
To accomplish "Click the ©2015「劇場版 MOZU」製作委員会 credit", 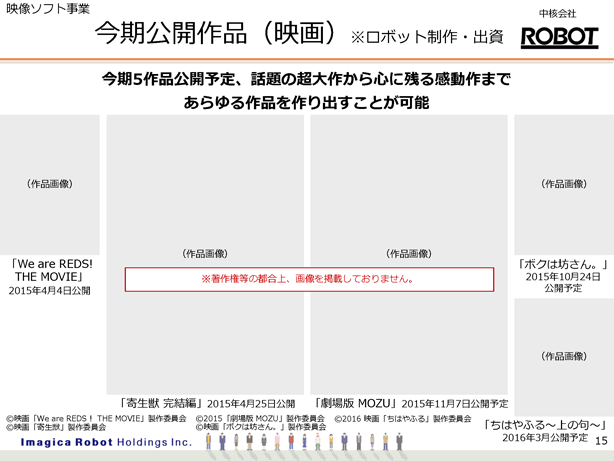I will (x=260, y=419).
